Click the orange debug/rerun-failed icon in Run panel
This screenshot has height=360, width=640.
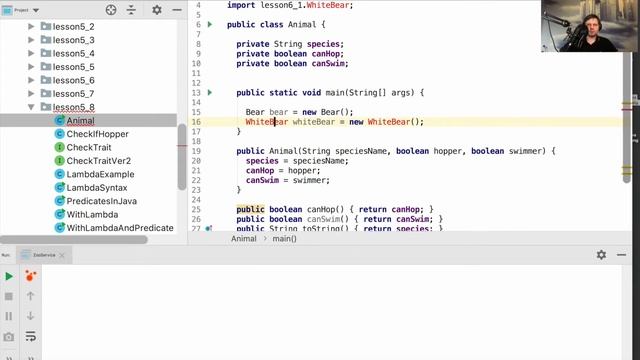tap(31, 276)
